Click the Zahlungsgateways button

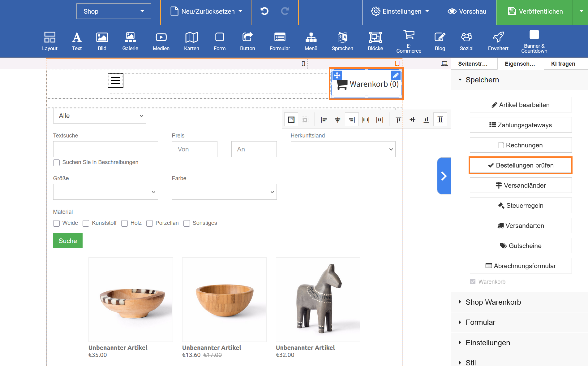[521, 125]
